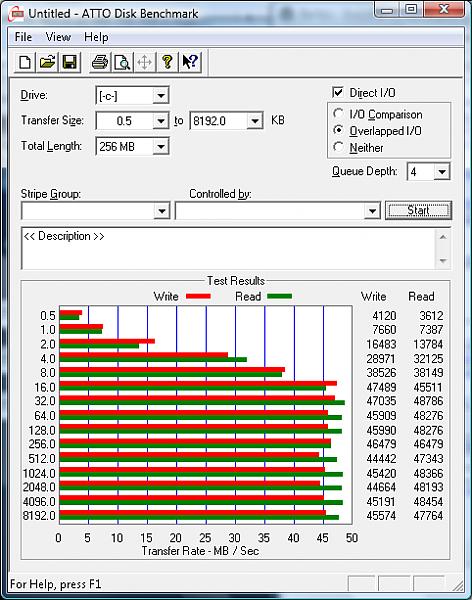
Task: Open Print Preview magnifier icon
Action: [x=122, y=62]
